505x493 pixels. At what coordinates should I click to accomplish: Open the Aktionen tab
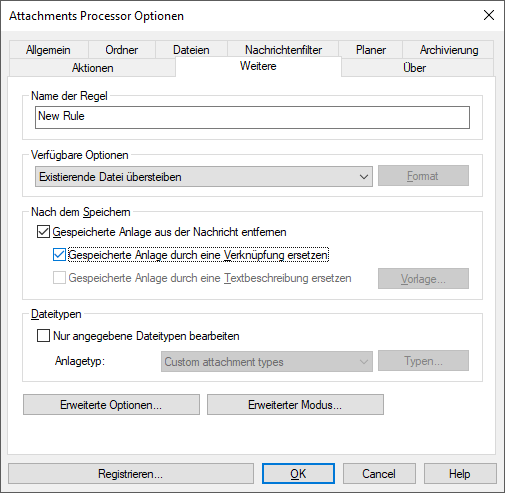coord(93,68)
